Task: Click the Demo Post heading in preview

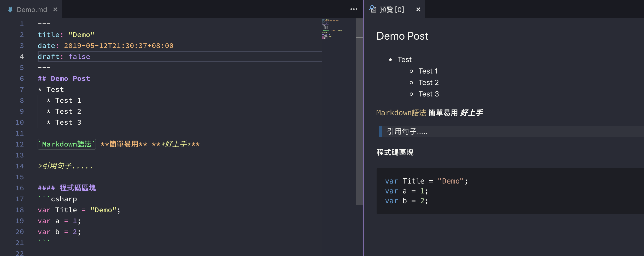Action: click(x=402, y=36)
